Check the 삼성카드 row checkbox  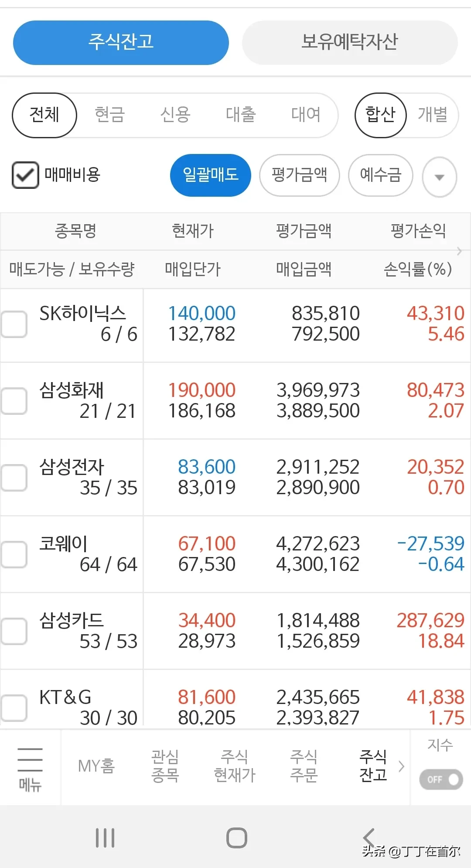[14, 631]
